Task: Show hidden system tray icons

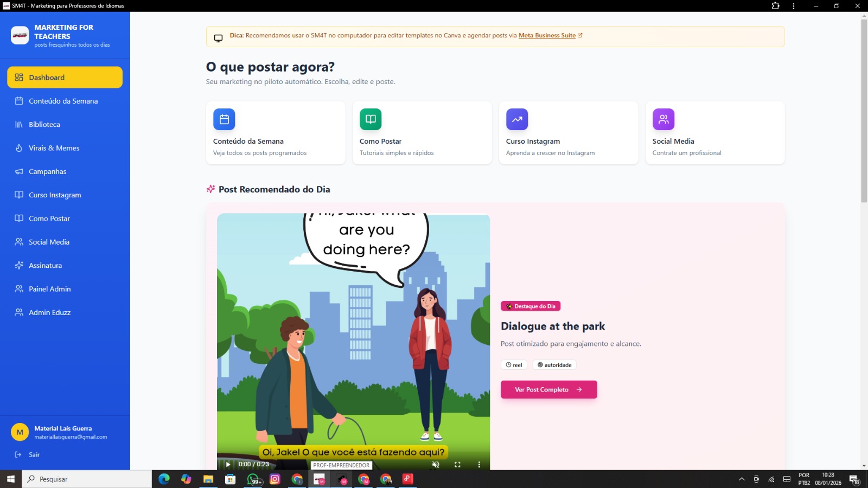Action: (742, 479)
